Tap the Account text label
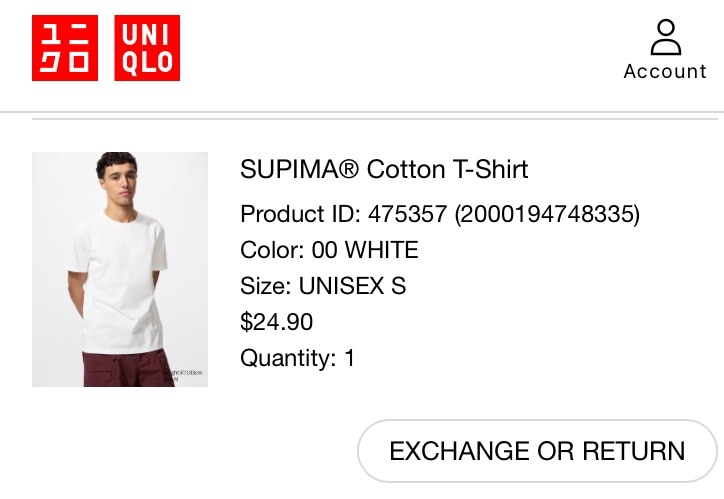The height and width of the screenshot is (499, 724). (665, 71)
